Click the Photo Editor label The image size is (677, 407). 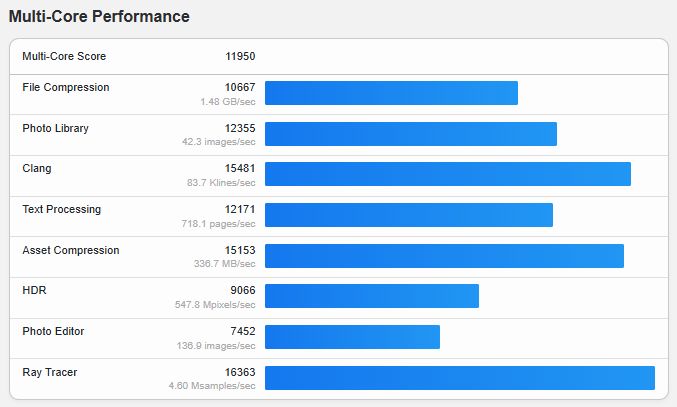pos(53,331)
